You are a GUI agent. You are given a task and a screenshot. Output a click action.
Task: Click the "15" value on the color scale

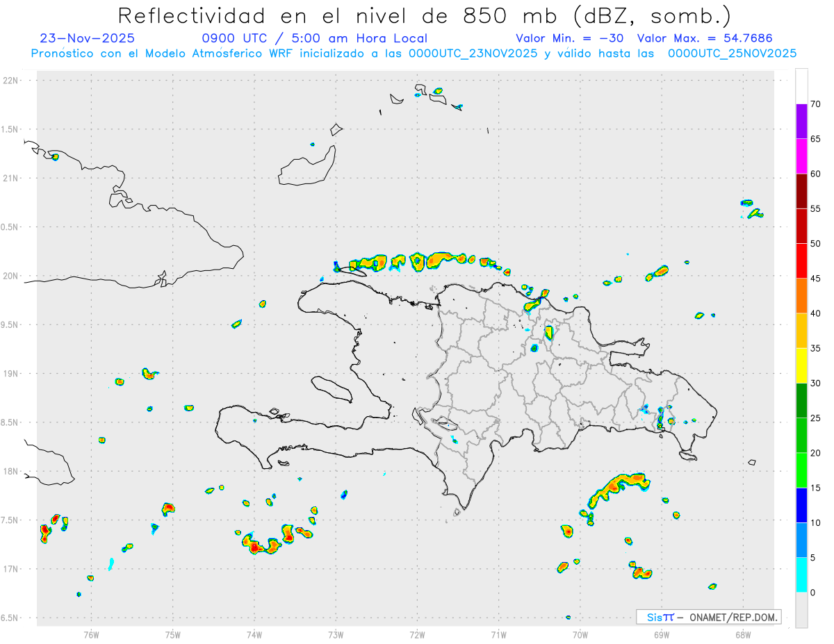click(816, 488)
